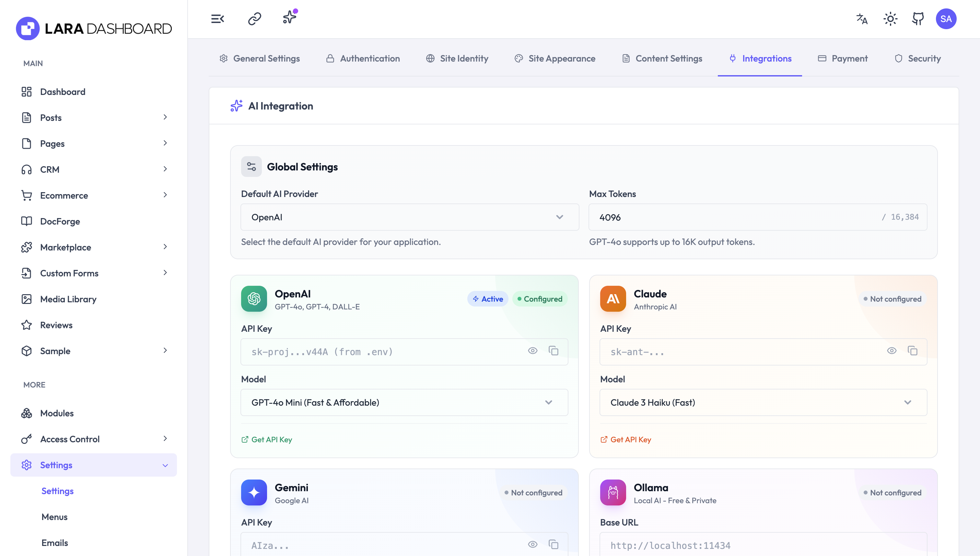Change the OpenAI model from GPT-4o Mini
This screenshot has width=980, height=556.
[x=404, y=402]
